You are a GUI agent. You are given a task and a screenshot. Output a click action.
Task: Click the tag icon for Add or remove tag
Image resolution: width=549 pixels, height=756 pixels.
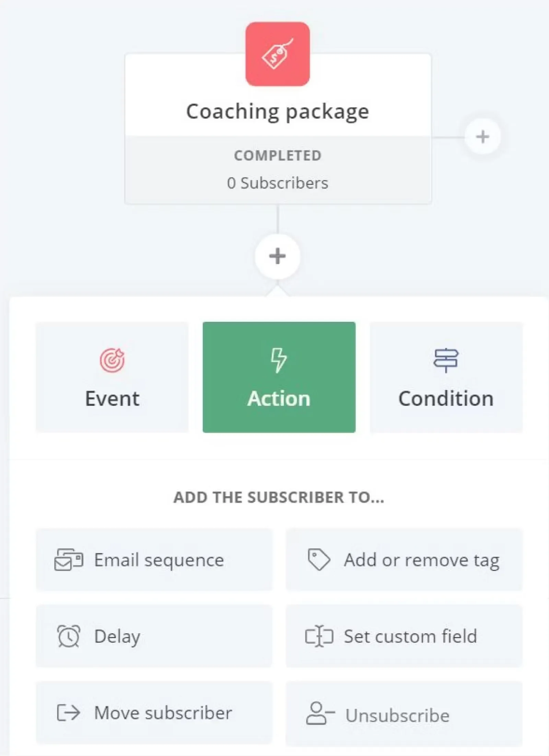pos(319,560)
